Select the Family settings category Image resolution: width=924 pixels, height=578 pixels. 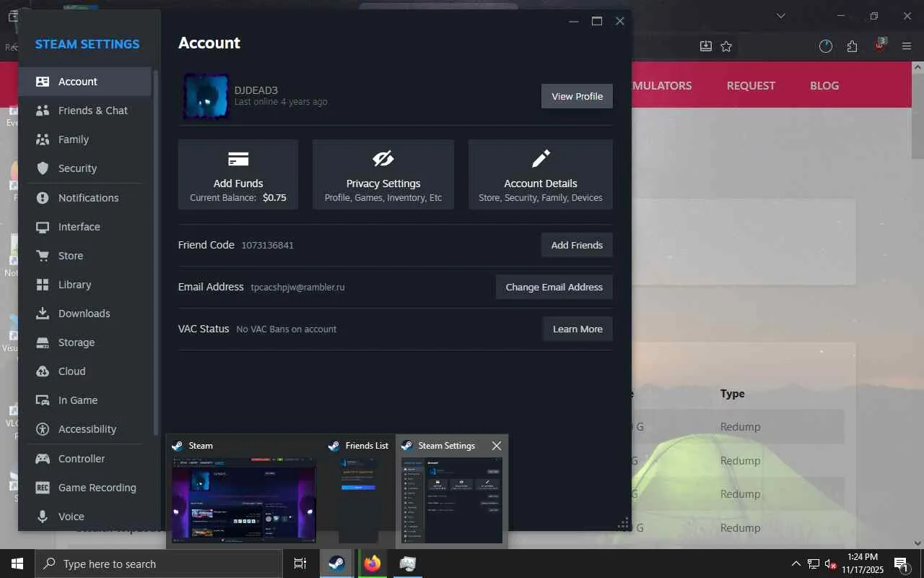point(85,139)
